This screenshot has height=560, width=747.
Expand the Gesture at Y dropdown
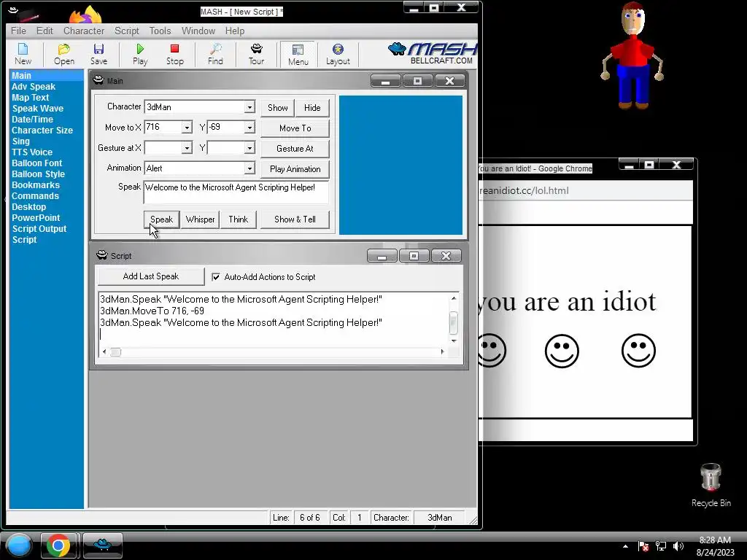(x=249, y=148)
